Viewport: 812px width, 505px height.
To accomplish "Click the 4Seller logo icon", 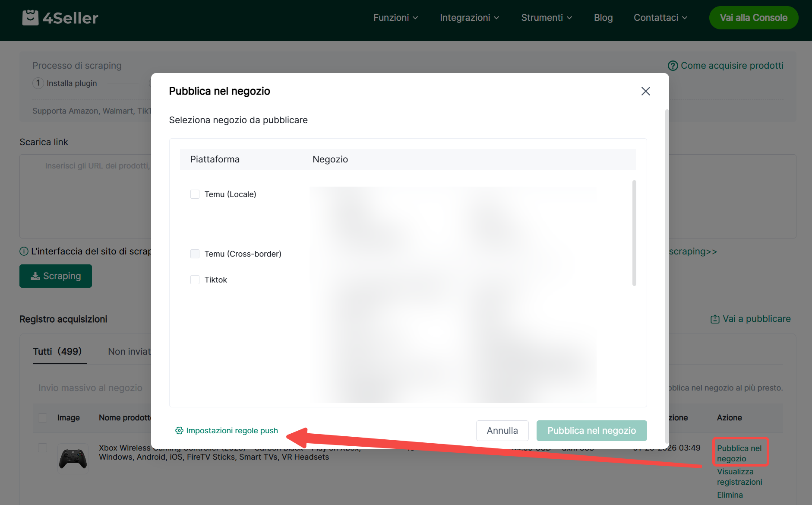I will point(30,18).
